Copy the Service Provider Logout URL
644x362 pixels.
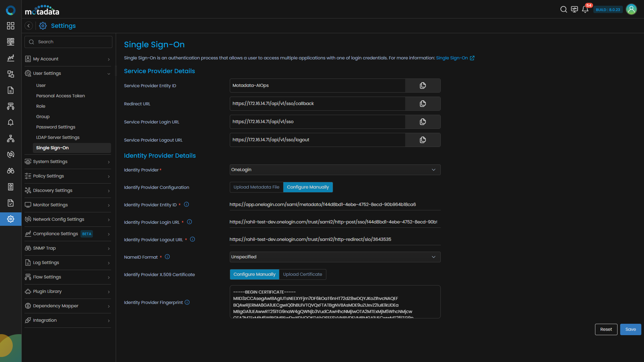423,140
